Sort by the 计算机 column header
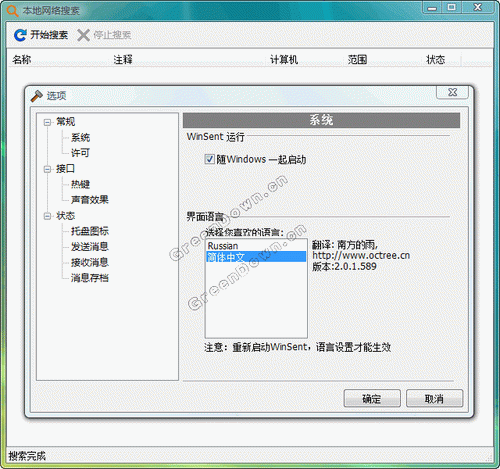This screenshot has height=469, width=500. 284,60
